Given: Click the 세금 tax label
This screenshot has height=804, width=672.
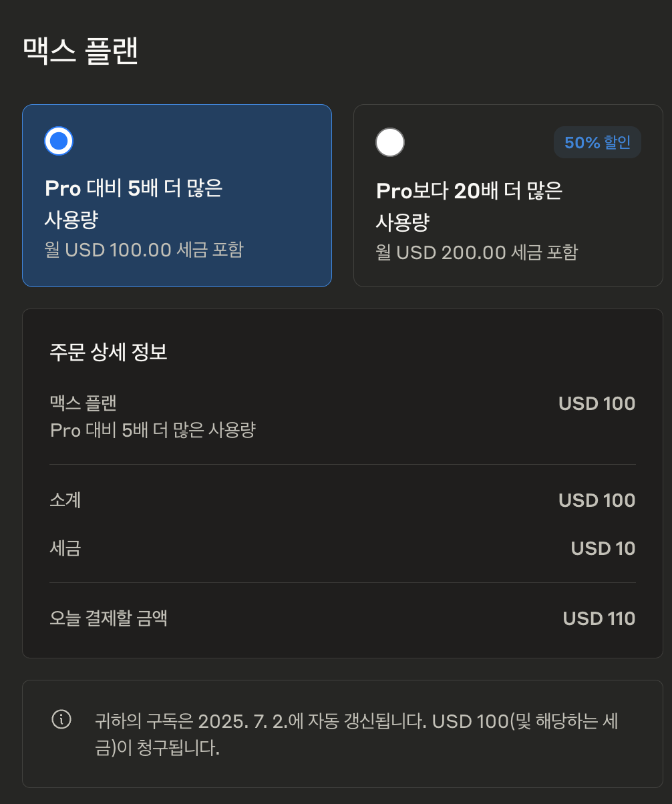Looking at the screenshot, I should [65, 548].
